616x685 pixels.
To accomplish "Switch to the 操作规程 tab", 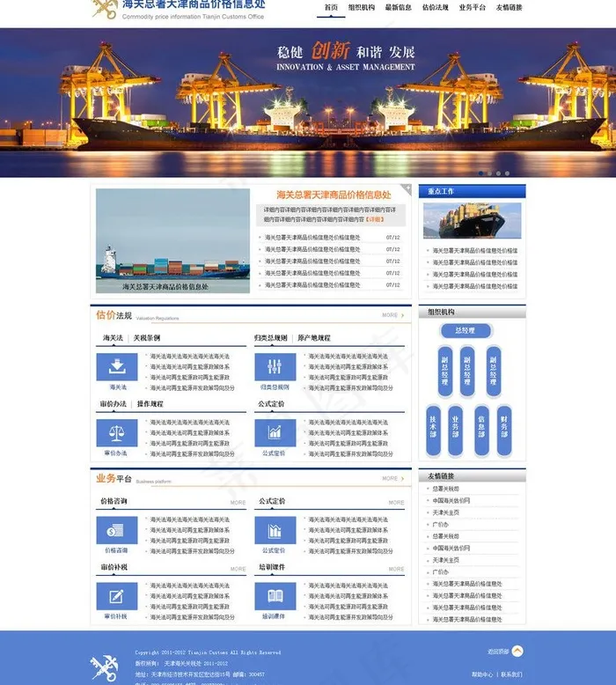I will pos(150,404).
